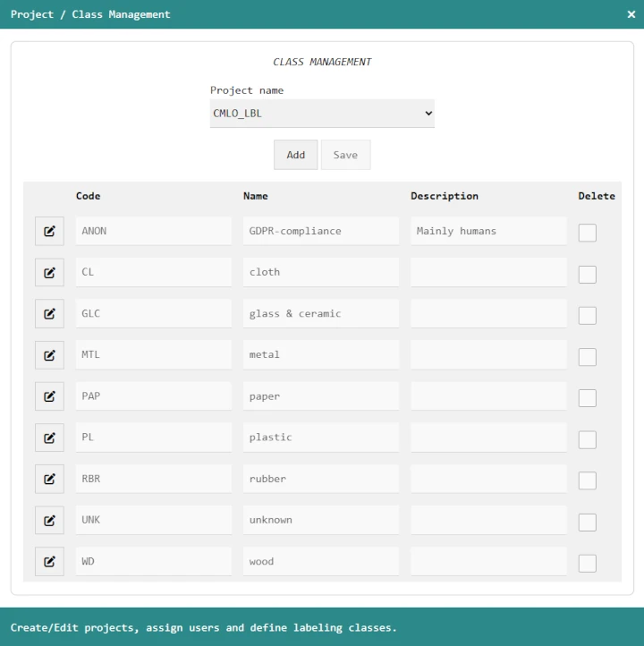Image resolution: width=644 pixels, height=646 pixels.
Task: Click the edit icon for GLC row
Action: [49, 313]
